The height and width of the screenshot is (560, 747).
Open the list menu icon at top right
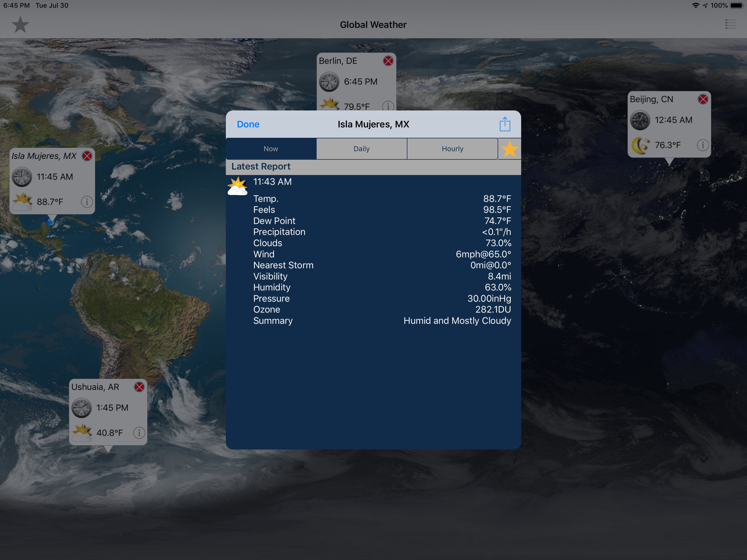(730, 24)
